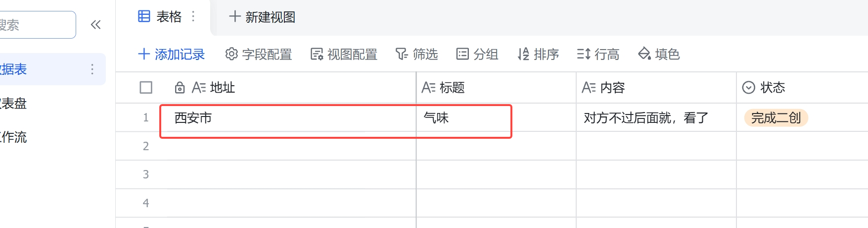
Task: Open the grouping option
Action: point(477,54)
